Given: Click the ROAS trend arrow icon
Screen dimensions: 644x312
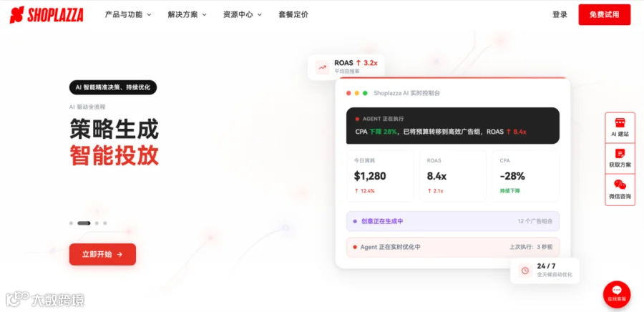Looking at the screenshot, I should [323, 67].
